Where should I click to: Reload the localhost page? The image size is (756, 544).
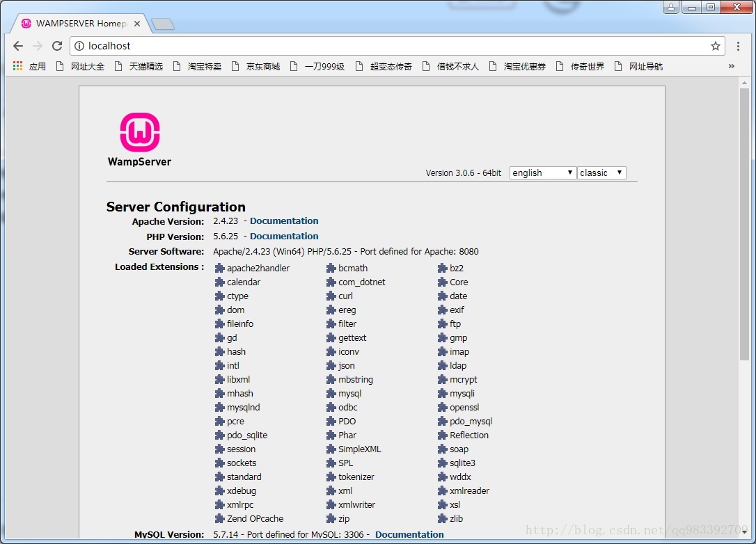coord(57,46)
